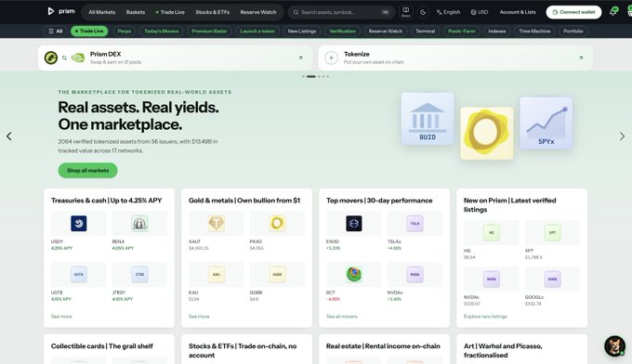632x364 pixels.
Task: Click the Prism DEX green coin icon
Action: coord(51,58)
